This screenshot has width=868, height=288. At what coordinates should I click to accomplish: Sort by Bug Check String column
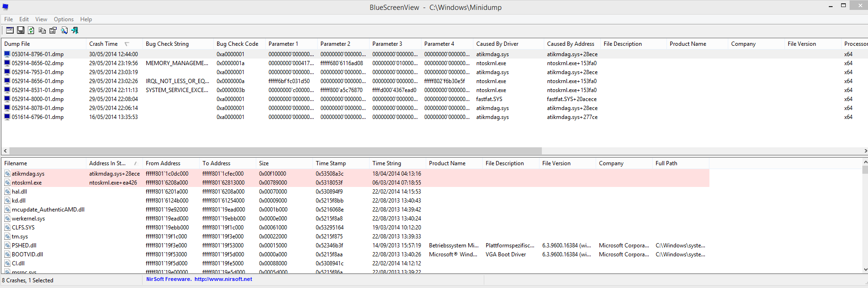click(x=167, y=44)
